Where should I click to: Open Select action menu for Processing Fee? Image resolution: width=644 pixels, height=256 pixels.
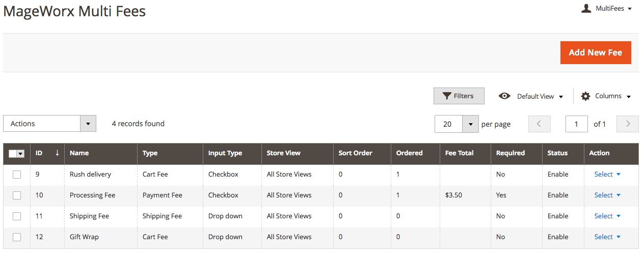(x=607, y=195)
